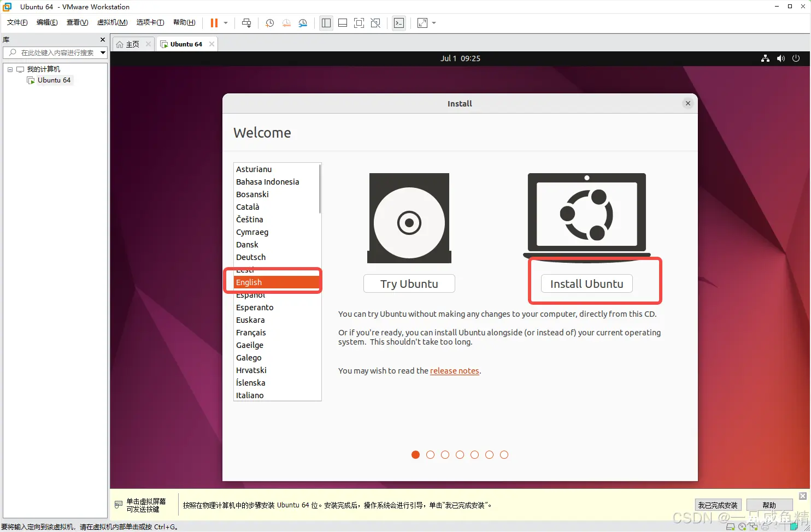Click the Install Ubuntu button
Image resolution: width=811 pixels, height=532 pixels.
(586, 284)
